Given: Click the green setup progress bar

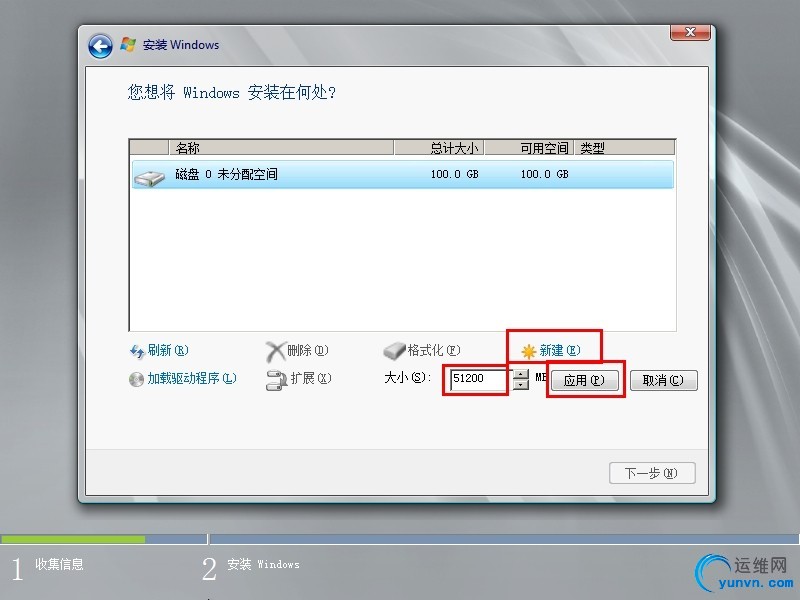Looking at the screenshot, I should tap(73, 539).
